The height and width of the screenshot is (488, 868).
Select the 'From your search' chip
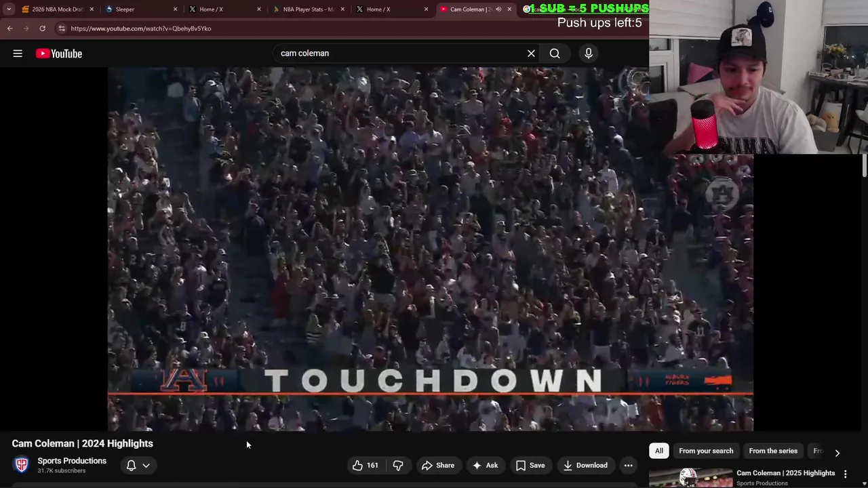[x=706, y=451]
